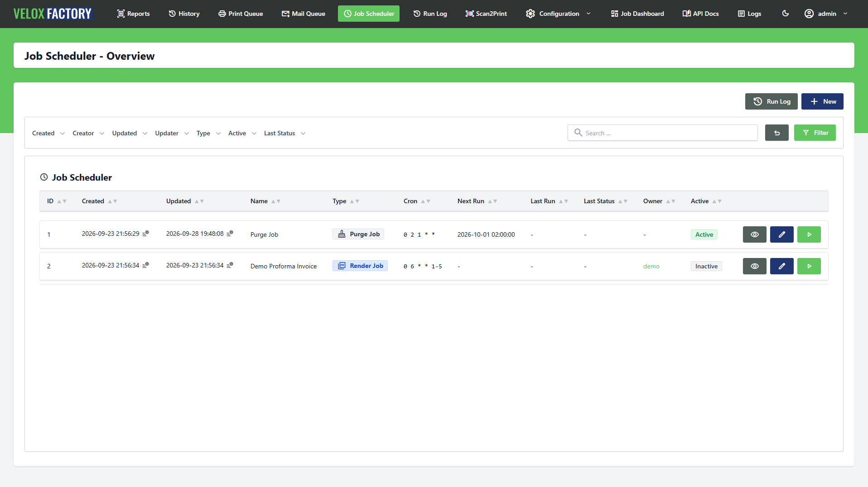
Task: Apply the green Filter button
Action: click(x=815, y=133)
